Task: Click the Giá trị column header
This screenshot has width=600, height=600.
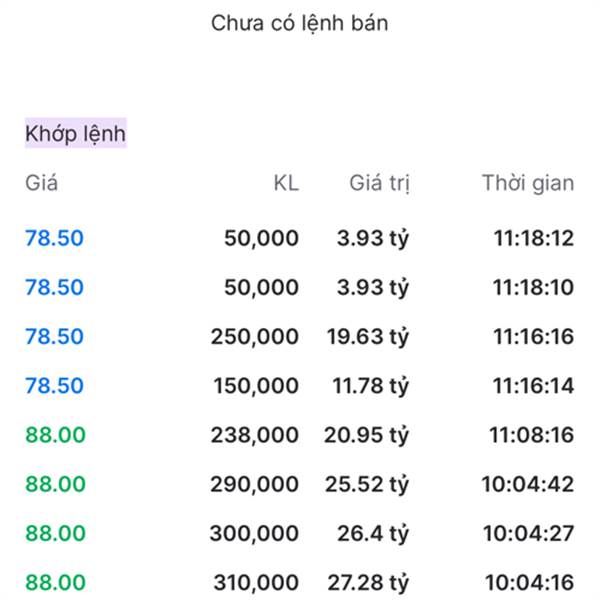Action: pos(380,183)
